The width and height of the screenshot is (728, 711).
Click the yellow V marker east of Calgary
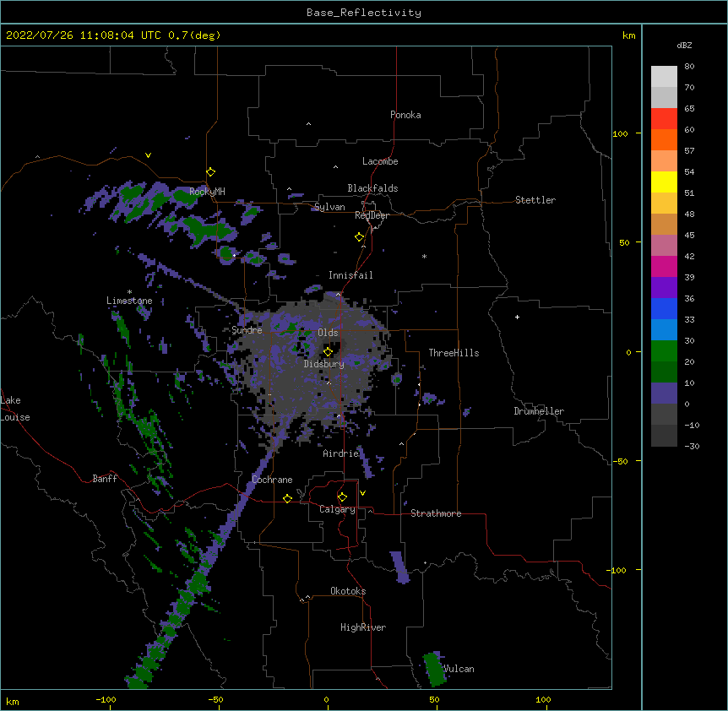(362, 493)
